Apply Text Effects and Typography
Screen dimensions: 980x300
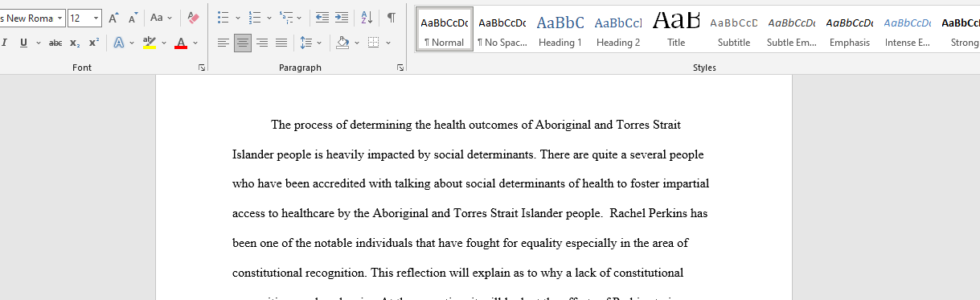pyautogui.click(x=119, y=43)
